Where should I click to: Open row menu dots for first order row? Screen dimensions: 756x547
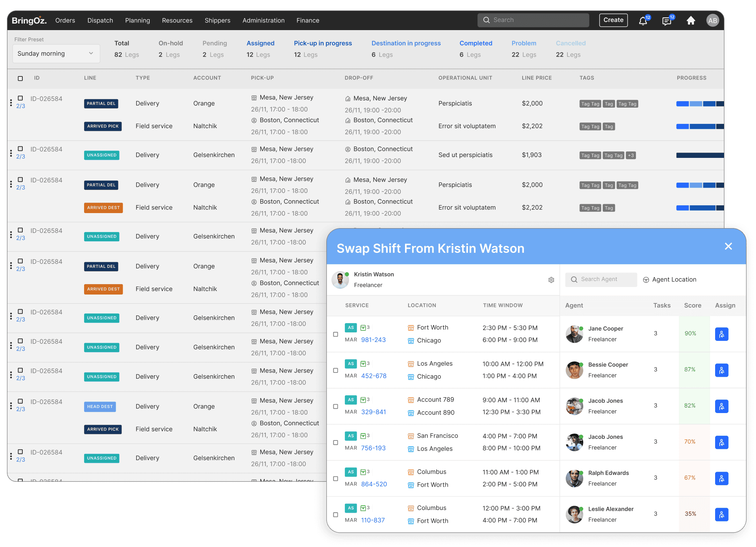click(11, 103)
